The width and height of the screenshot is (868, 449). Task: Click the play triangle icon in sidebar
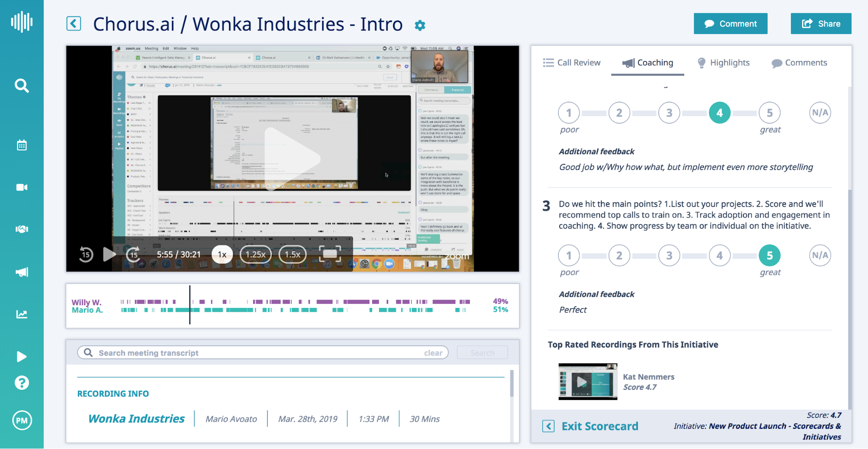(22, 357)
